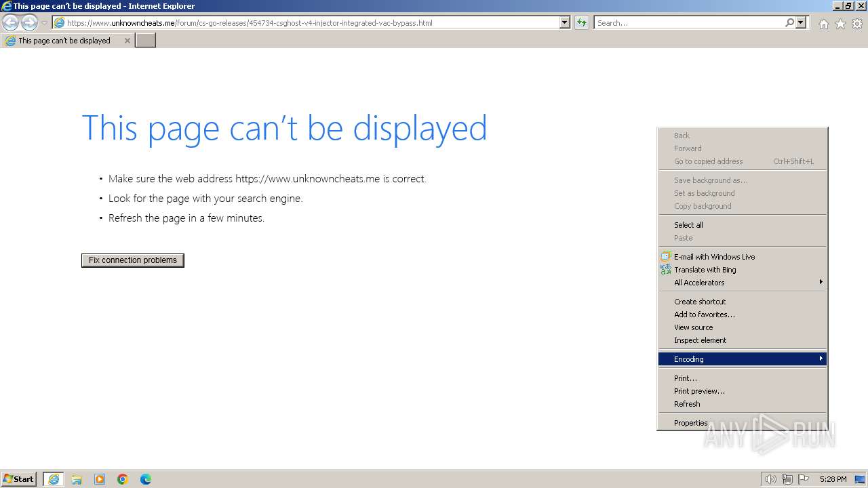
Task: Click the Internet Explorer title bar icon
Action: click(x=6, y=6)
